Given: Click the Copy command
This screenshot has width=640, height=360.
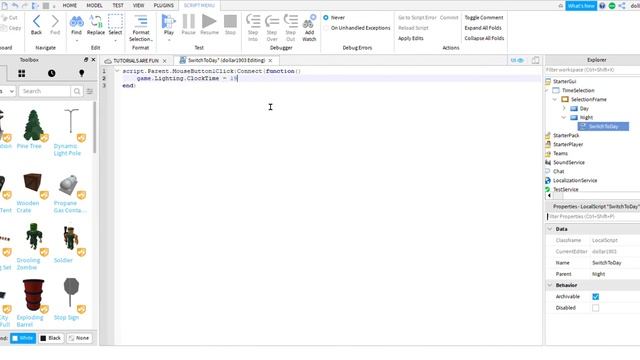Looking at the screenshot, I should point(11,28).
